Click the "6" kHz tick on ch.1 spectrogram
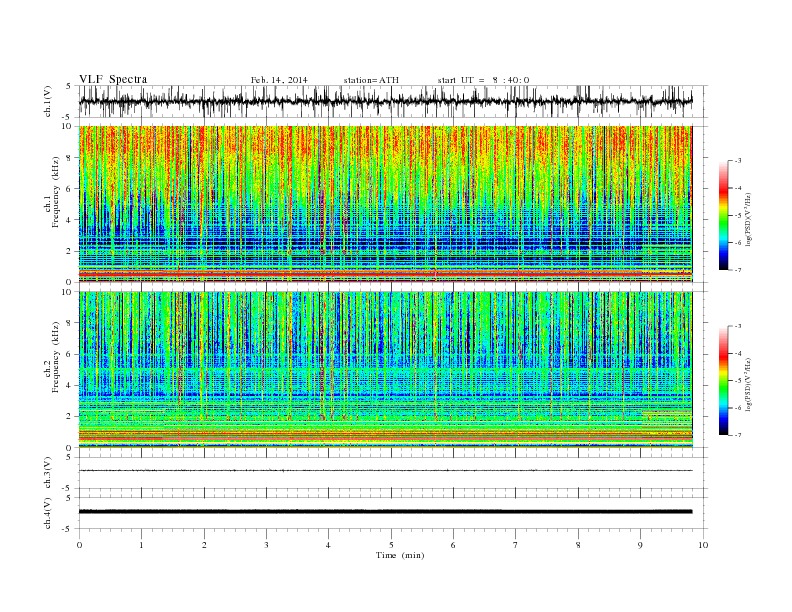 [x=69, y=189]
